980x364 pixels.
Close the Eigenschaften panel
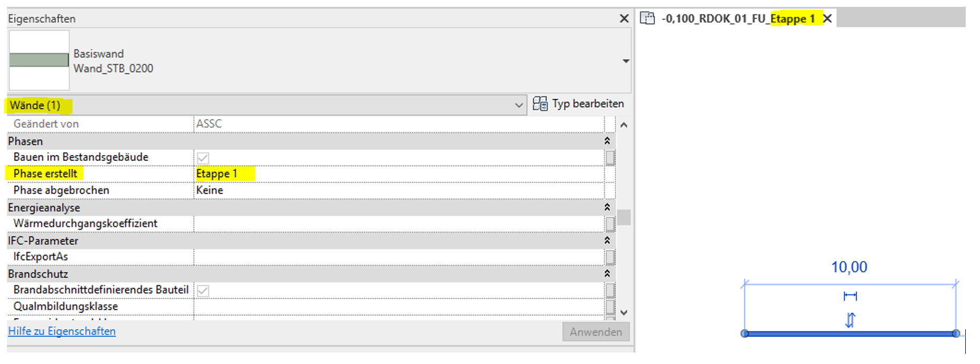(x=624, y=18)
